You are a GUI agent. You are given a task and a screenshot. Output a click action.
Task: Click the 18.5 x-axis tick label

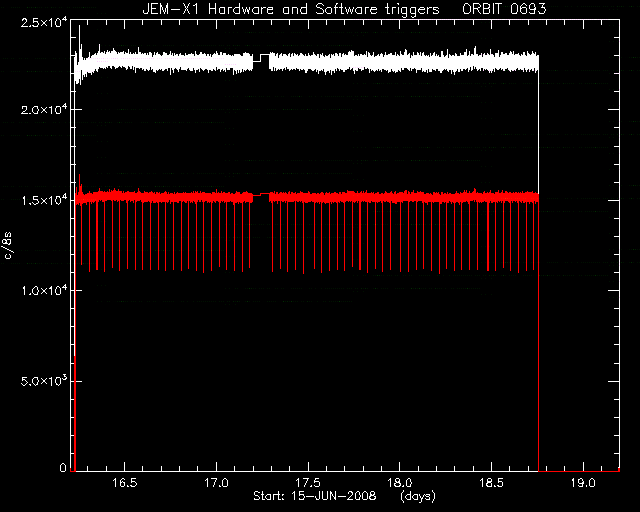click(x=491, y=483)
